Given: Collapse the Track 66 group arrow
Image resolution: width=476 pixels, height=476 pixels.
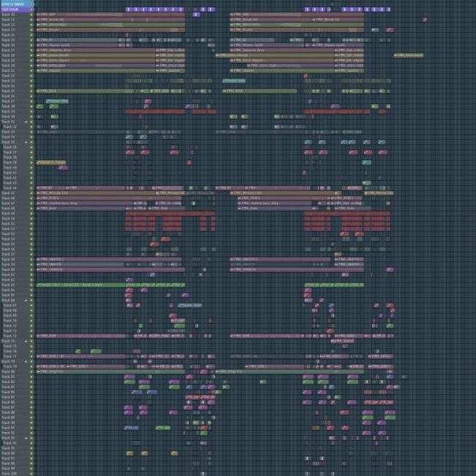Looking at the screenshot, I should pos(26,300).
